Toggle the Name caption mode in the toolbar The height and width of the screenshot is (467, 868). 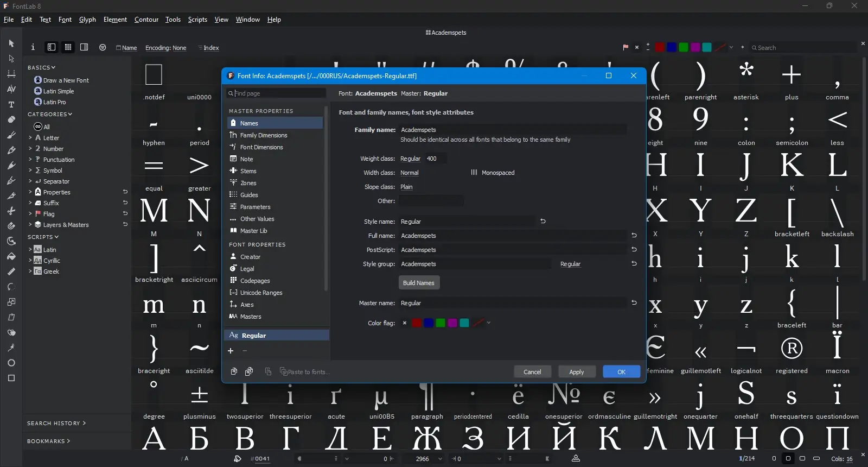click(126, 48)
